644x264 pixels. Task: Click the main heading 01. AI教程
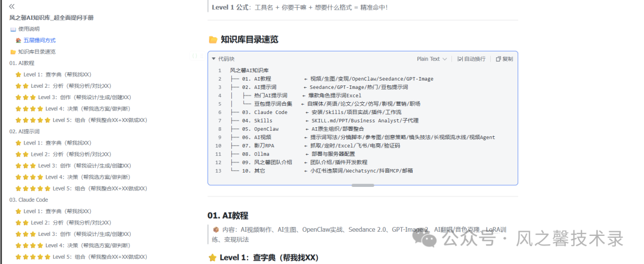click(228, 216)
